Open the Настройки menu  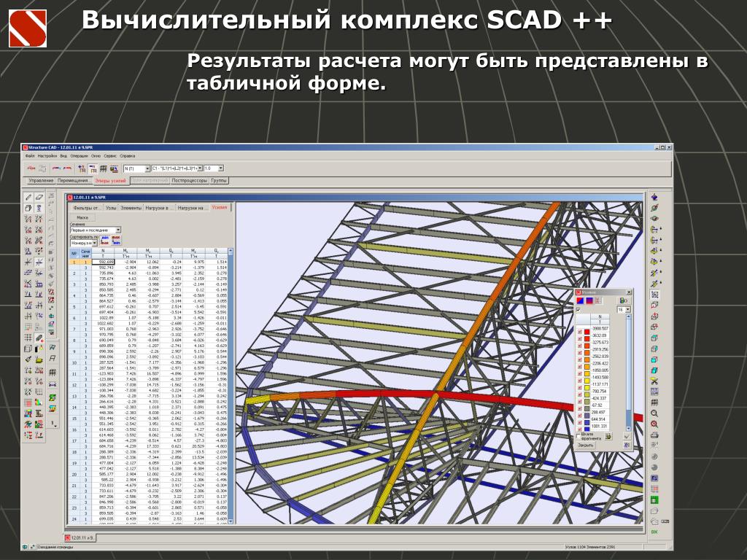[47, 156]
